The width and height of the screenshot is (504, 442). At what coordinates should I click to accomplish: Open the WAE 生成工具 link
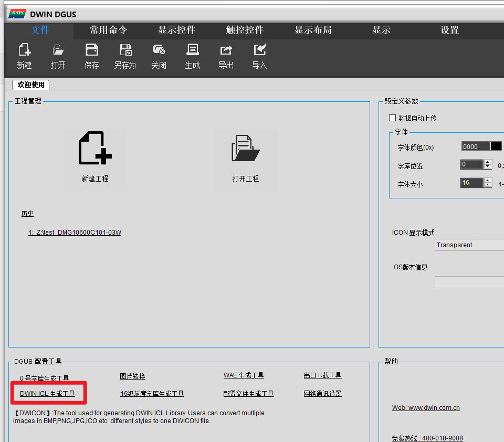(244, 375)
